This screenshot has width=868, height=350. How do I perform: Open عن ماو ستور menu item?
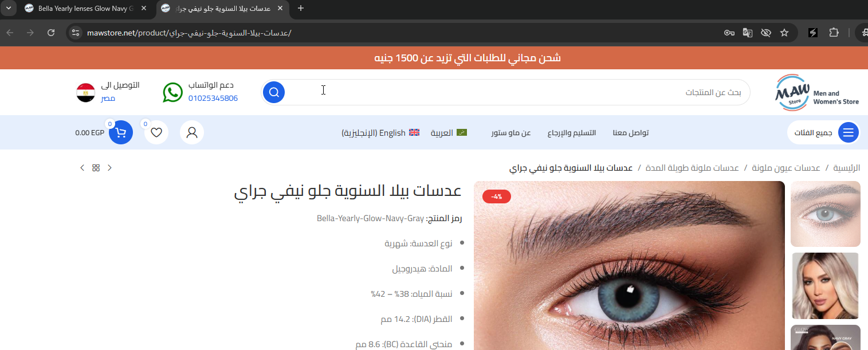pyautogui.click(x=511, y=133)
